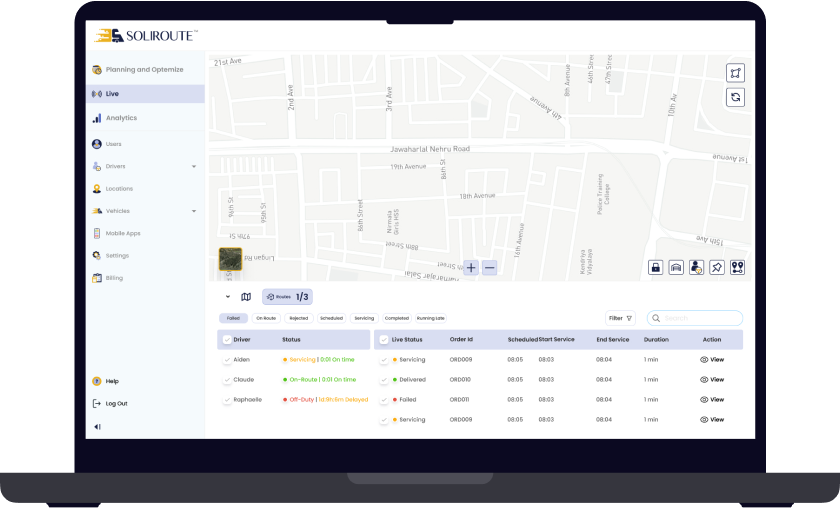Image resolution: width=840 pixels, height=508 pixels.
Task: Tick the checkbox next to driver Aiden
Action: [x=227, y=360]
